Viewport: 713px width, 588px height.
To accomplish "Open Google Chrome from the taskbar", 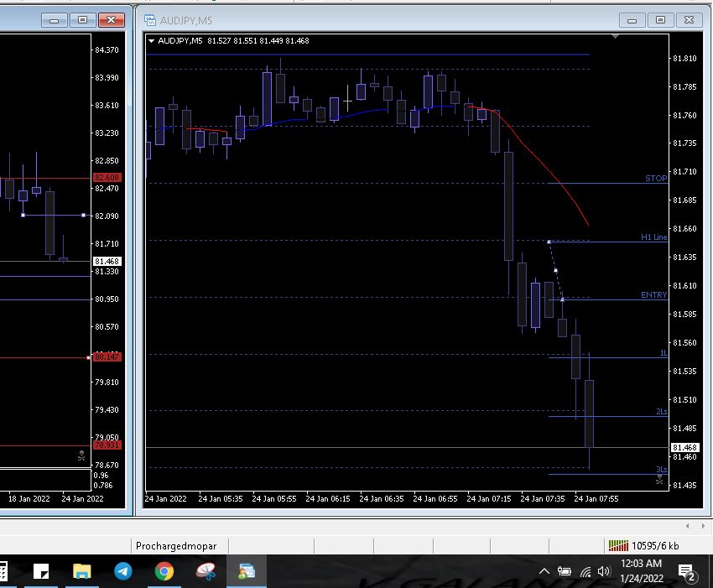I will [164, 571].
